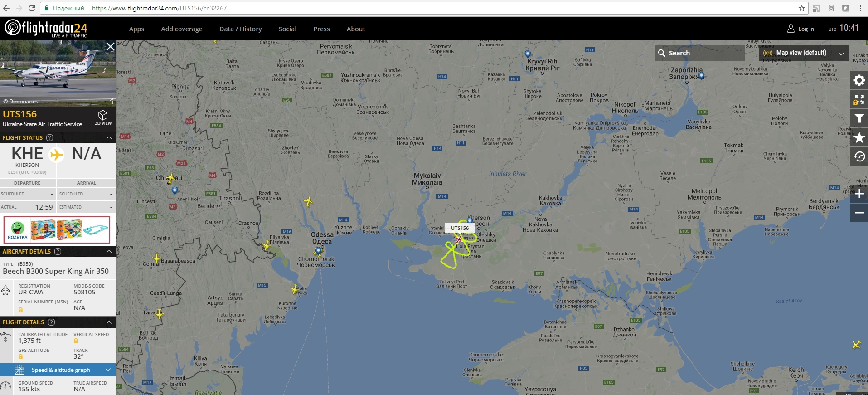Open the map settings gear icon

click(859, 80)
